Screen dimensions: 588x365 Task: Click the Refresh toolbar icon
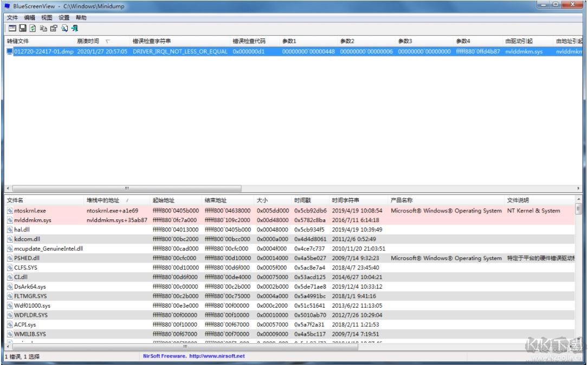pos(33,28)
